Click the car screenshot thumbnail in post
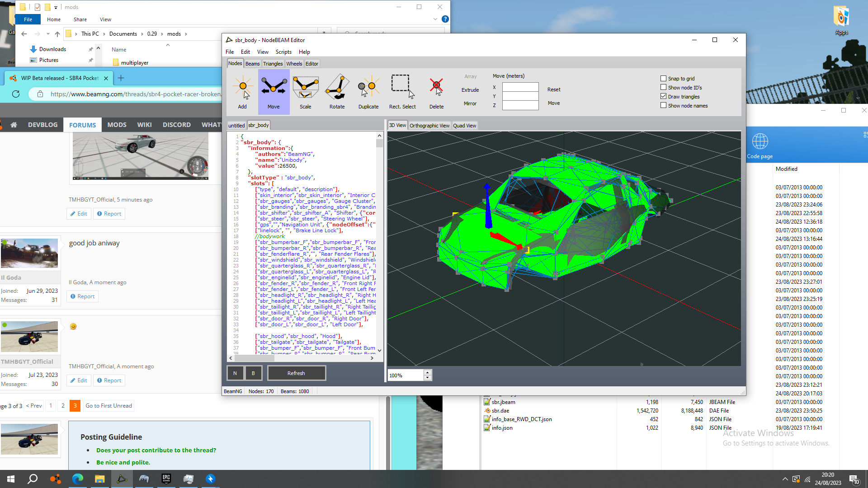868x488 pixels. pos(141,156)
